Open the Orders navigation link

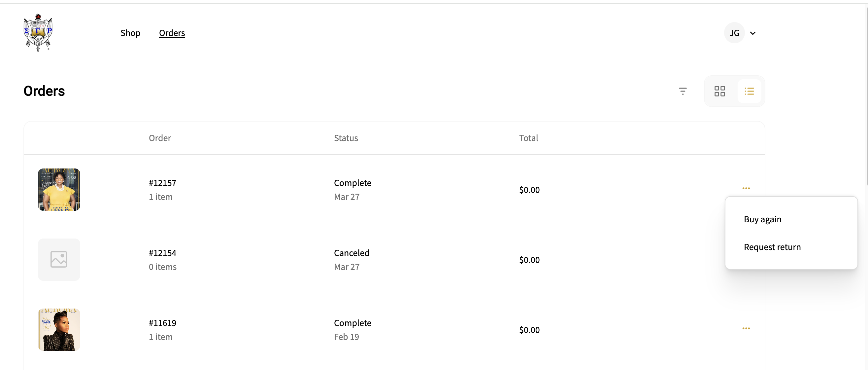point(172,33)
